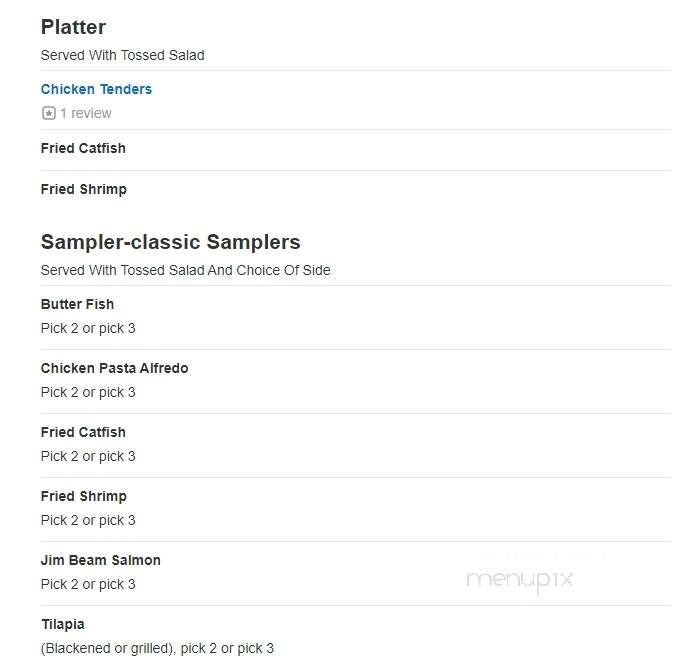699x662 pixels.
Task: Click the Sampler-classic Samplers heading
Action: coord(170,242)
